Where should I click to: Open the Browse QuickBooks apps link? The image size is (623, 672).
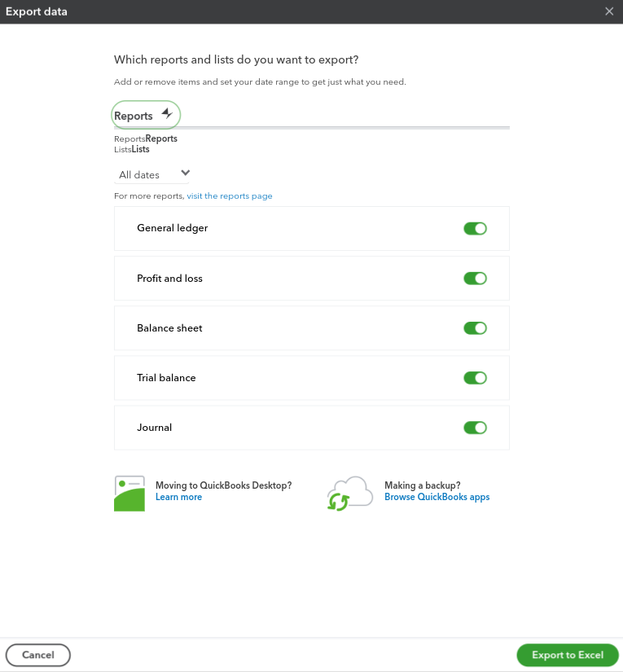437,497
